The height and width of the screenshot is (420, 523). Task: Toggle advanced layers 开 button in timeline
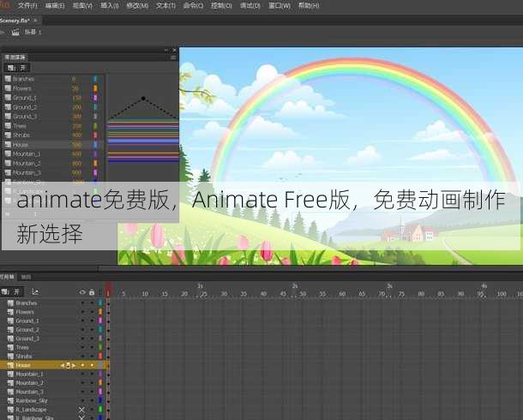[11, 292]
